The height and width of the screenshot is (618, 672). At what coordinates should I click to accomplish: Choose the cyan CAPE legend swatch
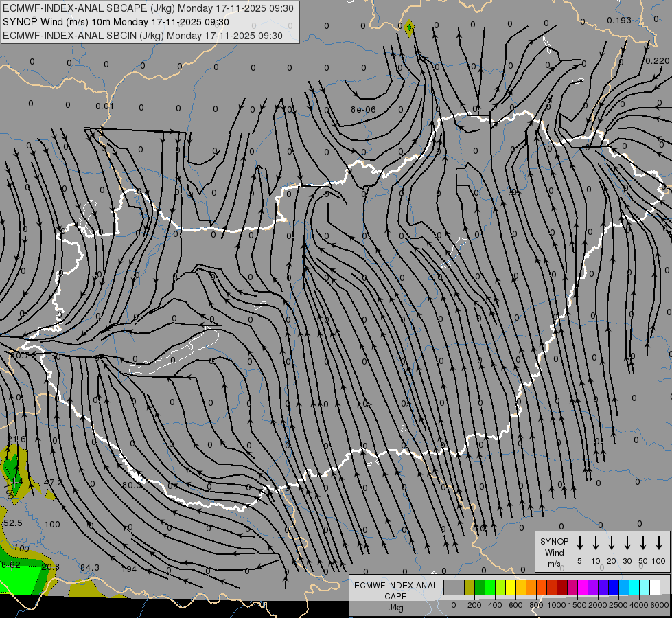(x=634, y=587)
